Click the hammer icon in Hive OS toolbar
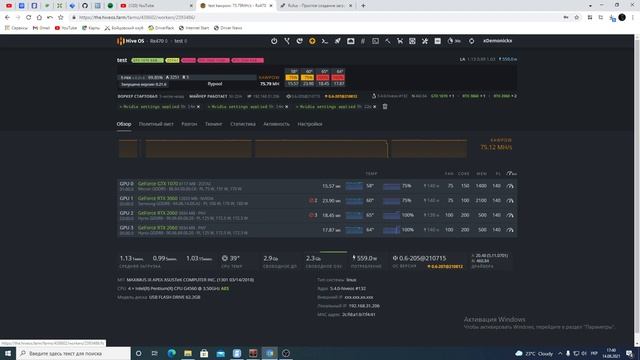 click(388, 41)
